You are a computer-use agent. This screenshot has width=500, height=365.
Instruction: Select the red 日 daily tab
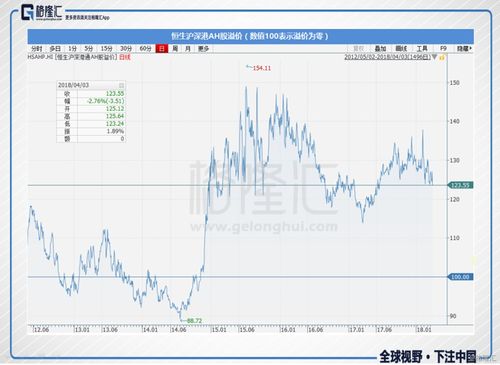point(162,49)
